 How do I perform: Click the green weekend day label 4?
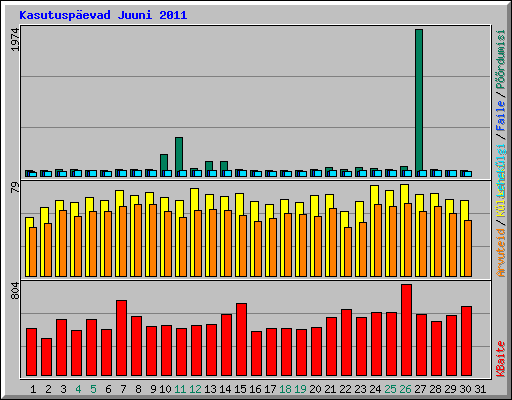(x=78, y=389)
